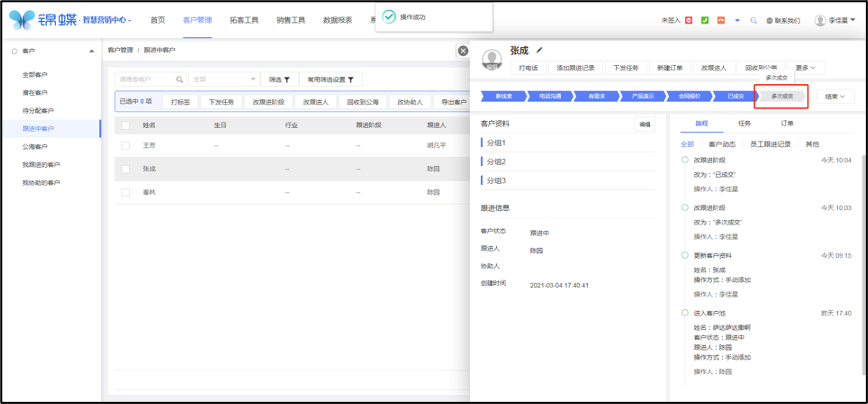
Task: Open 联系我们 contact link
Action: click(x=783, y=20)
